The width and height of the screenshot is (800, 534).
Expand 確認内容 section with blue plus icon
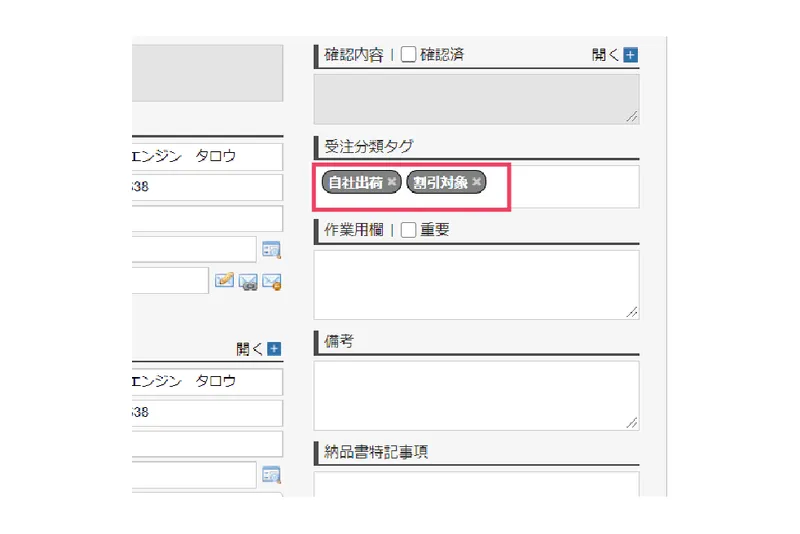pyautogui.click(x=631, y=55)
